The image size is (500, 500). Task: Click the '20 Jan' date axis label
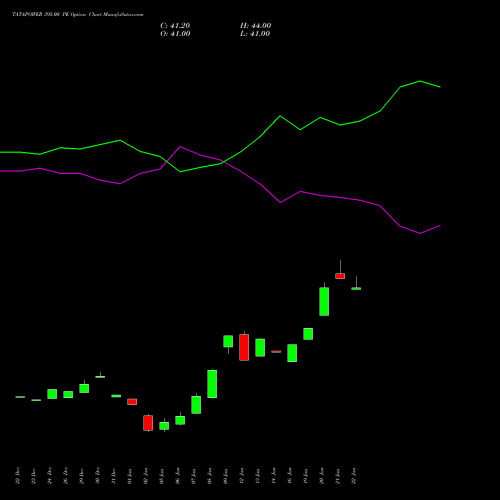pyautogui.click(x=322, y=476)
